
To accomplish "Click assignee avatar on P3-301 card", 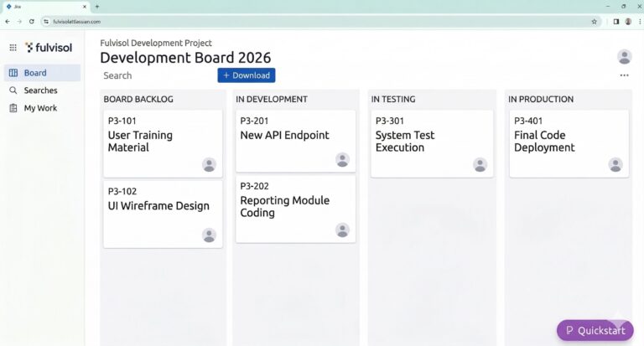I will coord(480,164).
